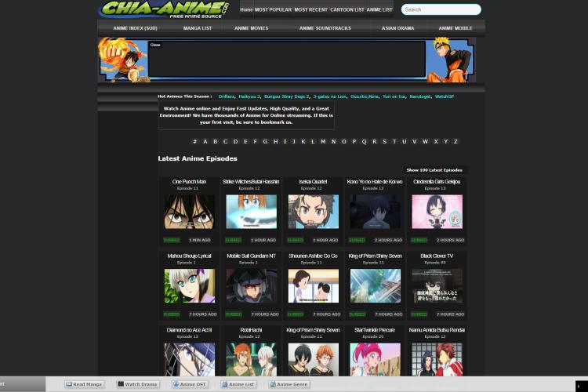Screen dimensions: 588x392
Task: Open Shounen Ashibe Go Go thumbnail
Action: (x=313, y=286)
